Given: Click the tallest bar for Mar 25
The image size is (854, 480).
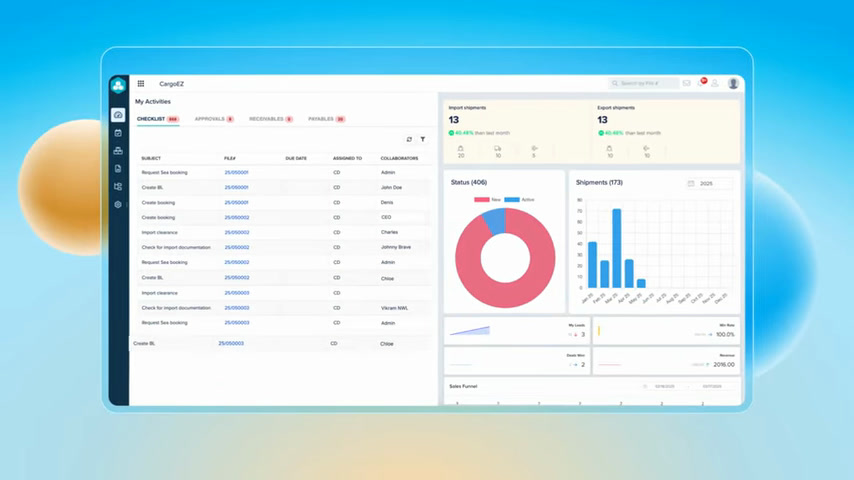Looking at the screenshot, I should click(617, 248).
